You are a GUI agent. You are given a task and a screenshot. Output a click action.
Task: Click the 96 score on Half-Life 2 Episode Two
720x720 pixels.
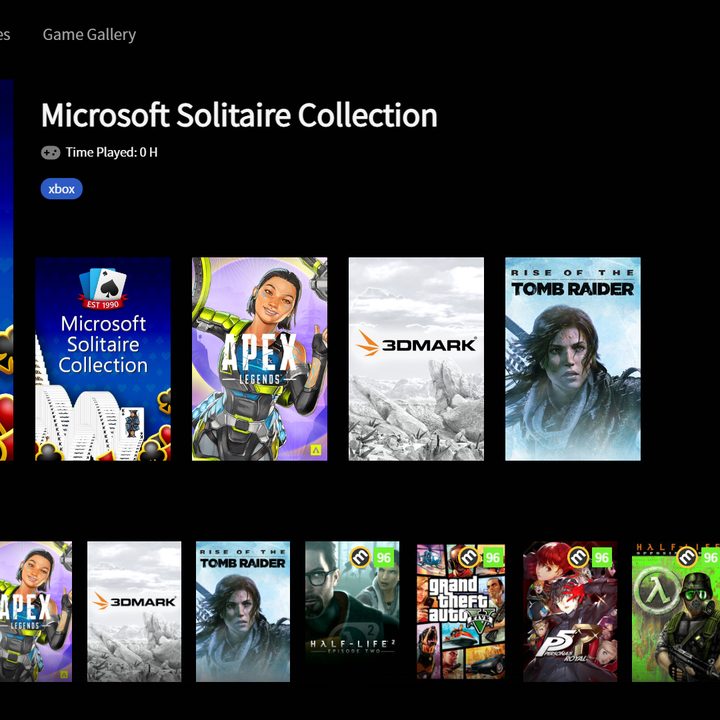coord(383,558)
